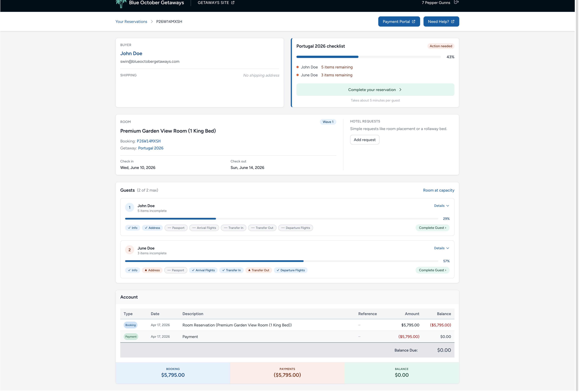Image resolution: width=579 pixels, height=392 pixels.
Task: Select June Doe's Arrival Flights chip
Action: pyautogui.click(x=203, y=270)
